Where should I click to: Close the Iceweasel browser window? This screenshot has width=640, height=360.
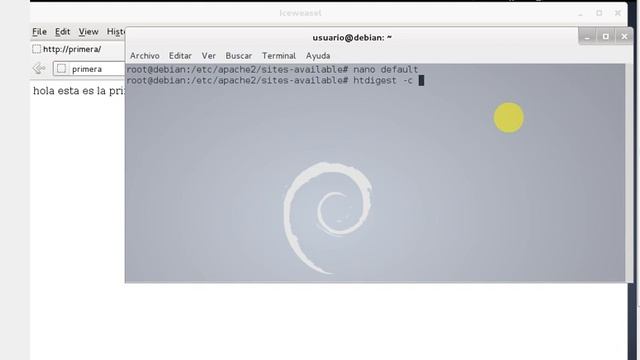pyautogui.click(x=618, y=13)
